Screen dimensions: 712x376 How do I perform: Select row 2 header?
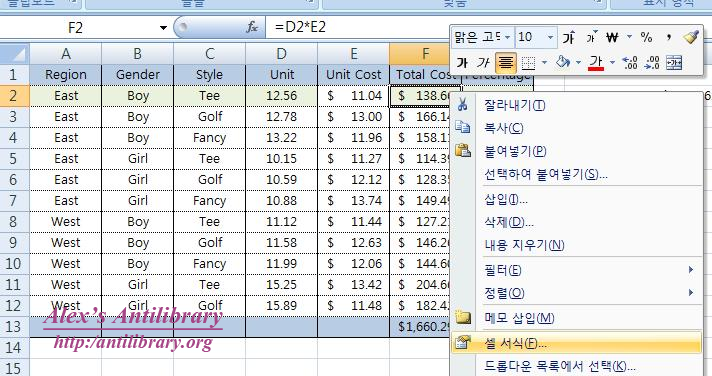click(15, 96)
